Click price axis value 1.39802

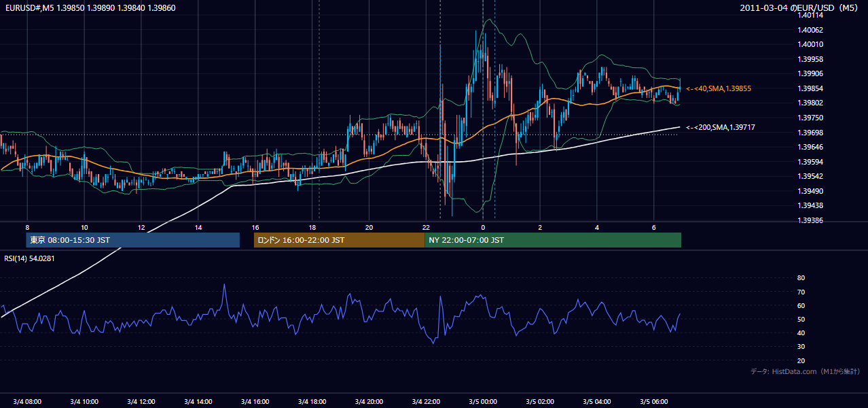(x=812, y=103)
